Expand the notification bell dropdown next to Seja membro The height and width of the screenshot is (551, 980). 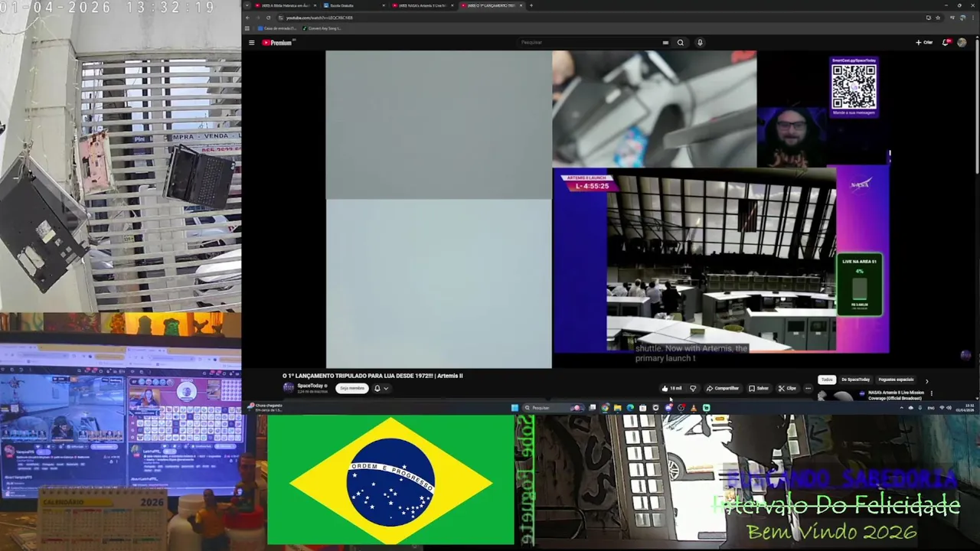(x=381, y=388)
